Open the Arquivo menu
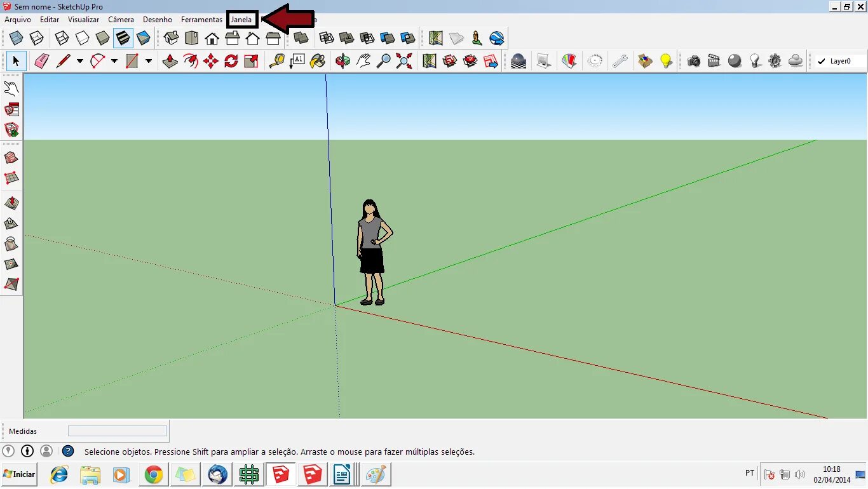Viewport: 868px width, 489px height. click(x=18, y=20)
